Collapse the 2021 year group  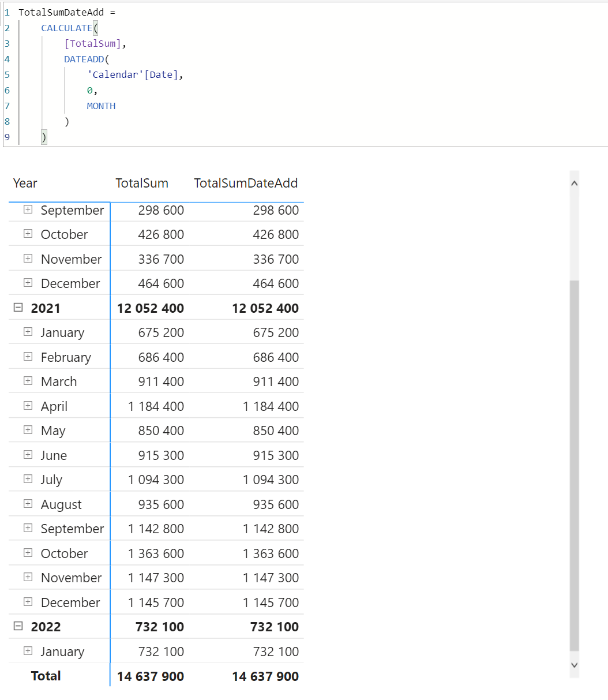18,308
